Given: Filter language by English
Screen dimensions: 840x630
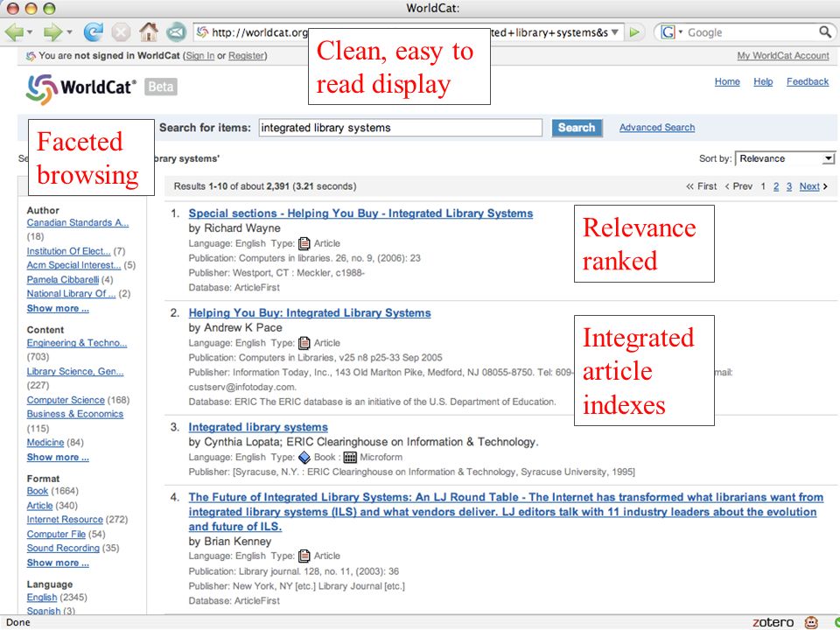Looking at the screenshot, I should point(42,598).
